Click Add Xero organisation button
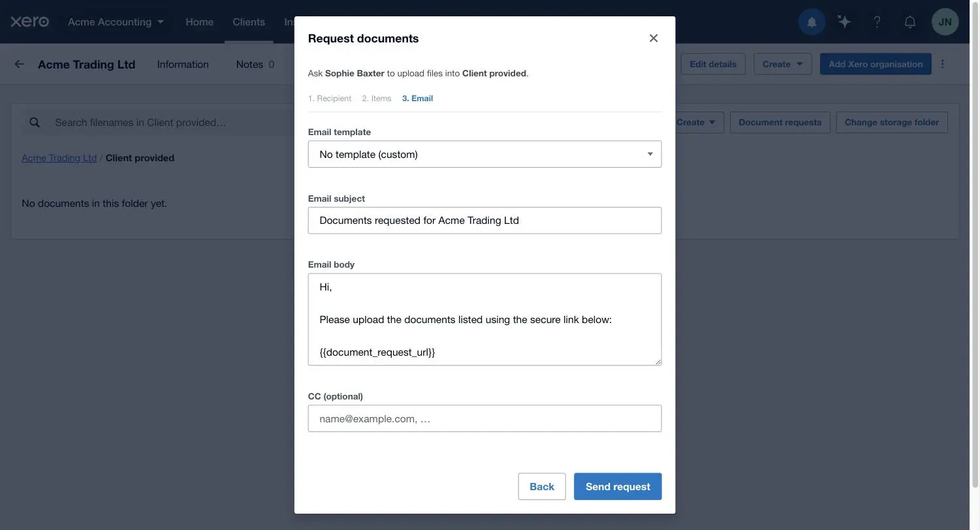This screenshot has height=530, width=980. click(x=876, y=64)
